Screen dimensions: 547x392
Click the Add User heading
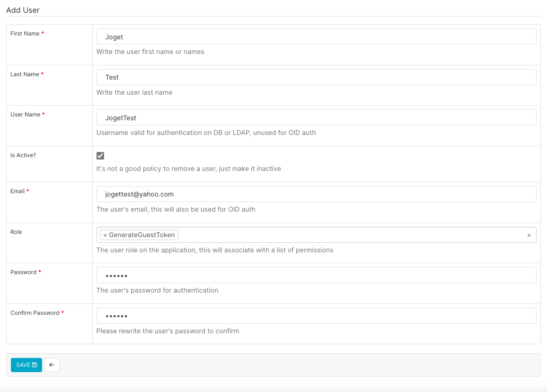point(23,10)
